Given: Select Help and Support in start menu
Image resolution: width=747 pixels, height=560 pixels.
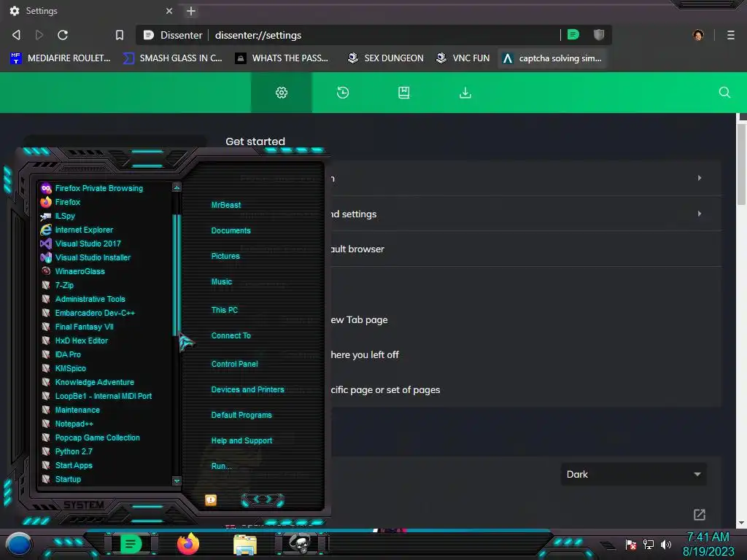Looking at the screenshot, I should coord(241,441).
